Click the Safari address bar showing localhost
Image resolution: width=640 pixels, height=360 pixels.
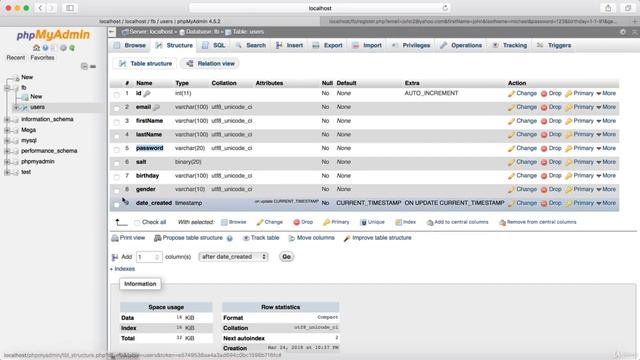[320, 8]
